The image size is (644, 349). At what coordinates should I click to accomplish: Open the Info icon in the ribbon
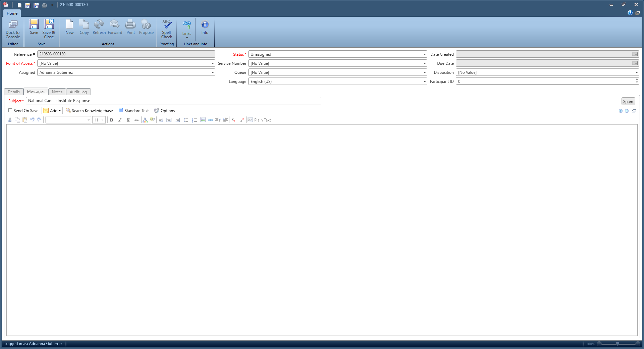click(205, 28)
